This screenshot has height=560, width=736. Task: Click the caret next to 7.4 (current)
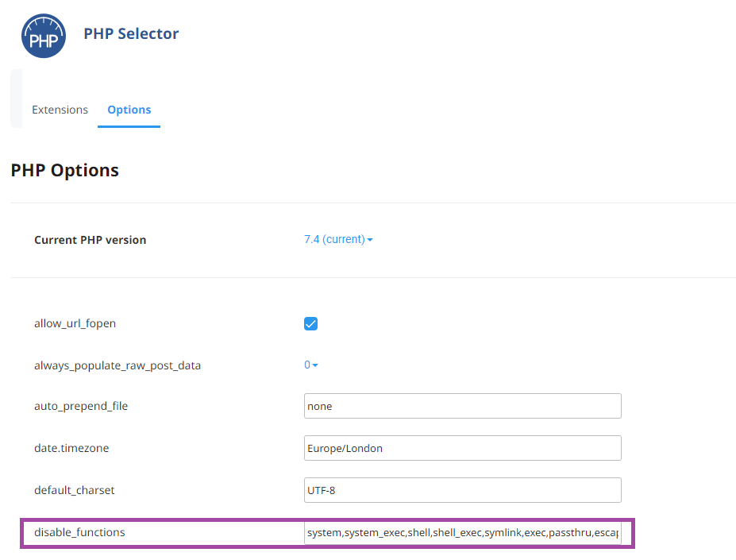coord(370,240)
